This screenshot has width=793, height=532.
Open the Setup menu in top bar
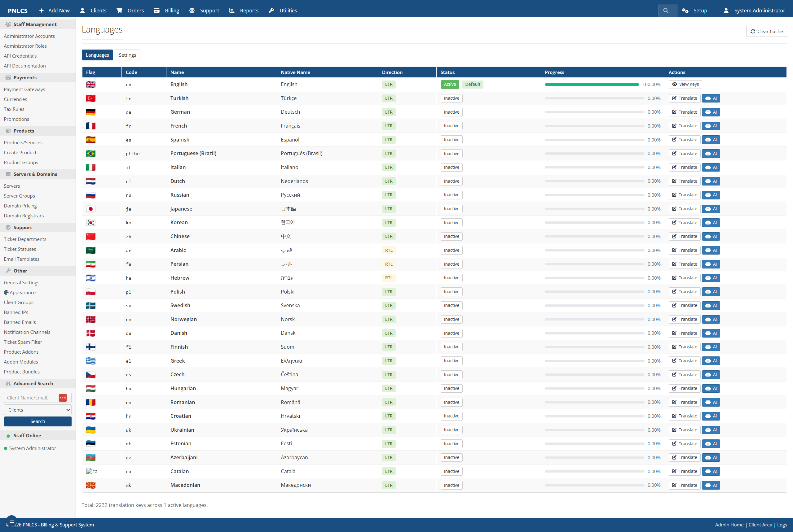[x=694, y=11]
